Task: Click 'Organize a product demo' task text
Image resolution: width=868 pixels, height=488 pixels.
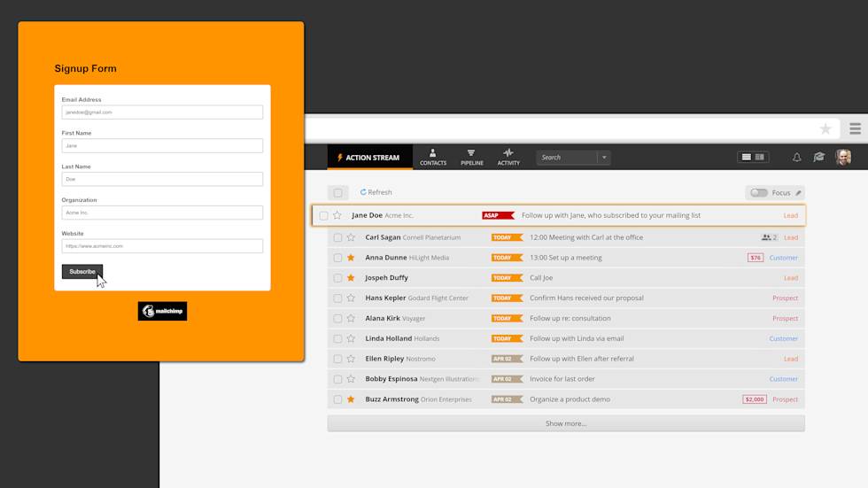Action: pos(570,399)
